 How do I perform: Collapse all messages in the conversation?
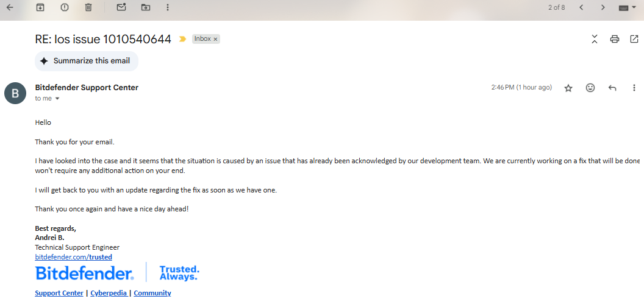coord(595,39)
